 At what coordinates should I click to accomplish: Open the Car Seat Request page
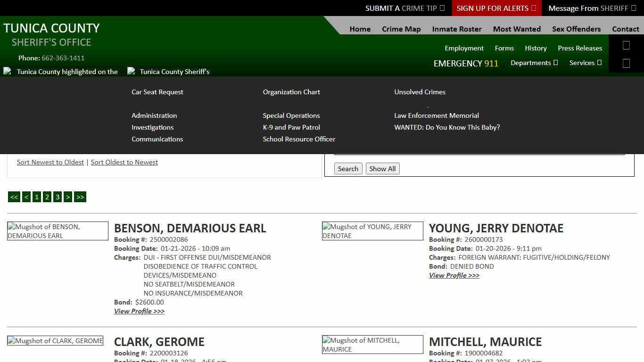157,92
